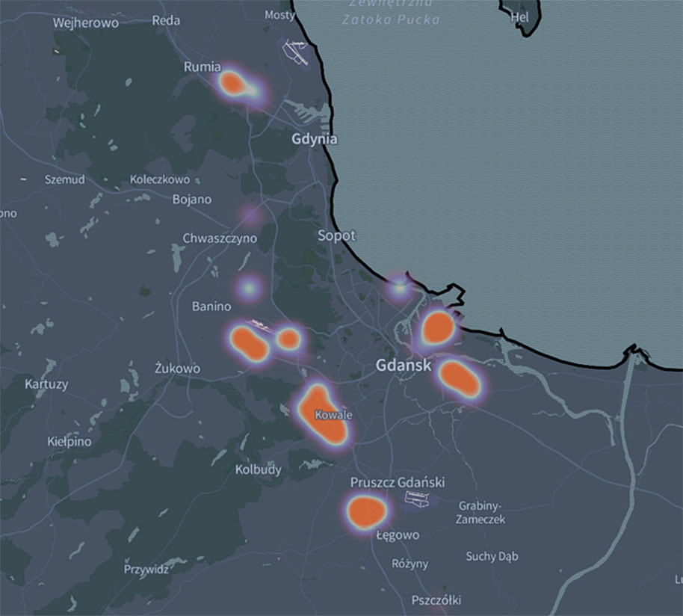The height and width of the screenshot is (616, 683).
Task: Click the Gdynia city label
Action: (x=314, y=139)
